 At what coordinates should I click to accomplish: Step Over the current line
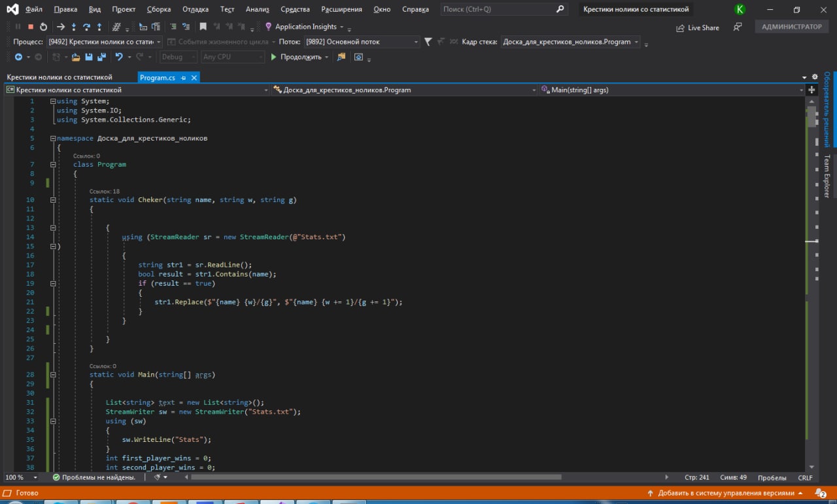[86, 27]
